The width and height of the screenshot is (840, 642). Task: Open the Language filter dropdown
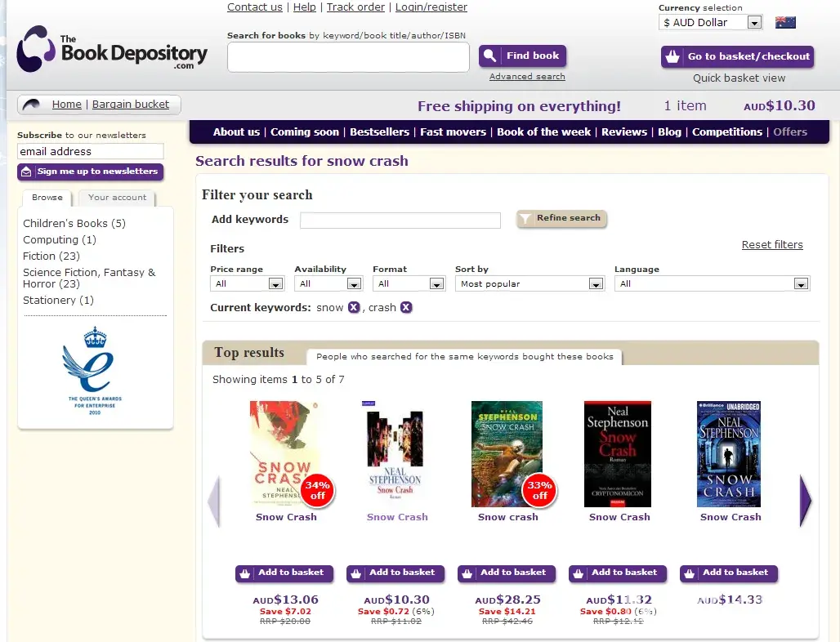(712, 283)
